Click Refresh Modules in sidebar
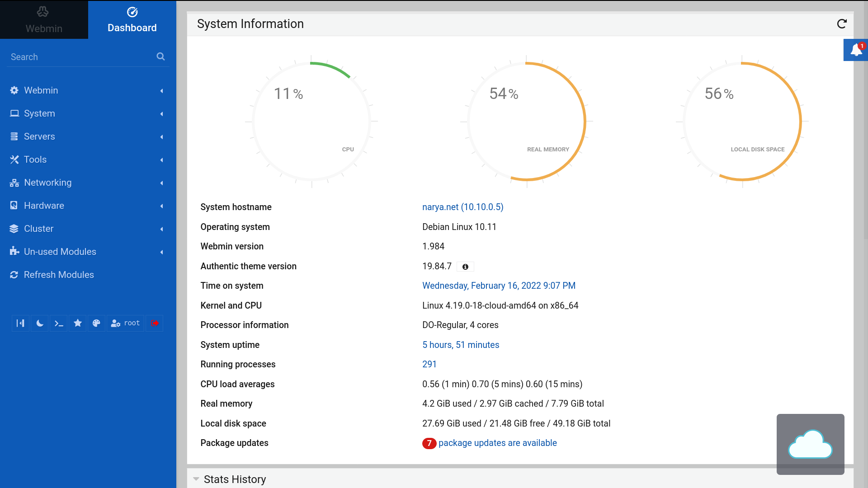 point(59,275)
